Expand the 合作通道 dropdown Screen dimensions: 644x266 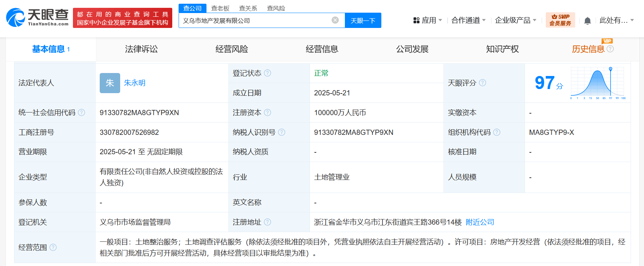(x=468, y=20)
